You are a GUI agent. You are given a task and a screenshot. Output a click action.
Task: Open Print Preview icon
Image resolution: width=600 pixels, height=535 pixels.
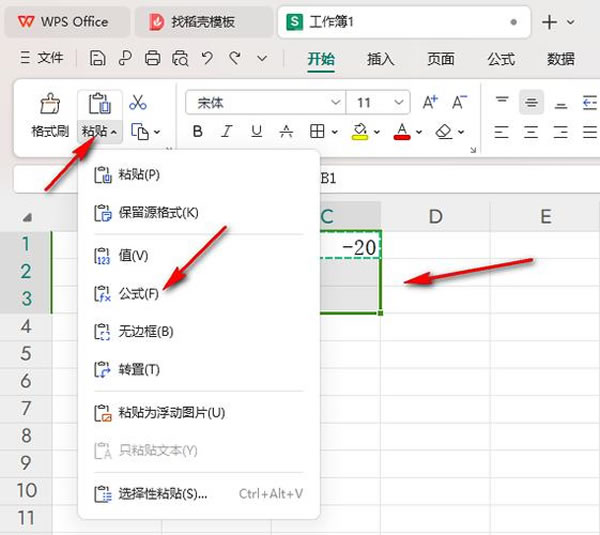[180, 59]
